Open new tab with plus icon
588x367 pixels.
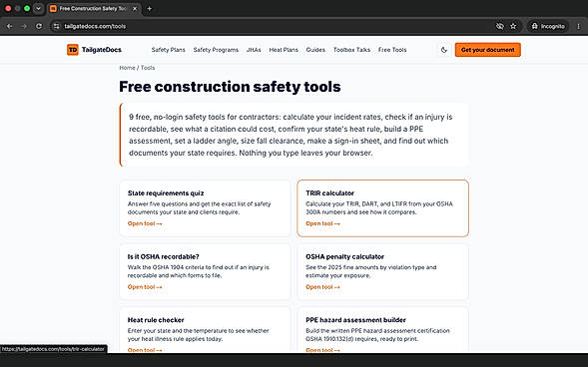tap(150, 9)
